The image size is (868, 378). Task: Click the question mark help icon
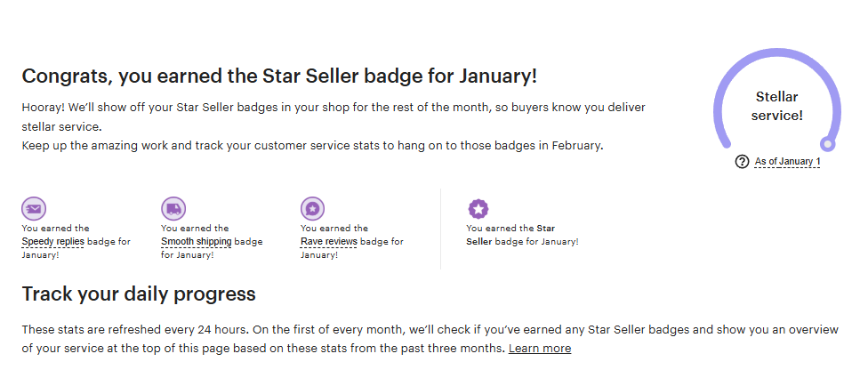point(743,162)
